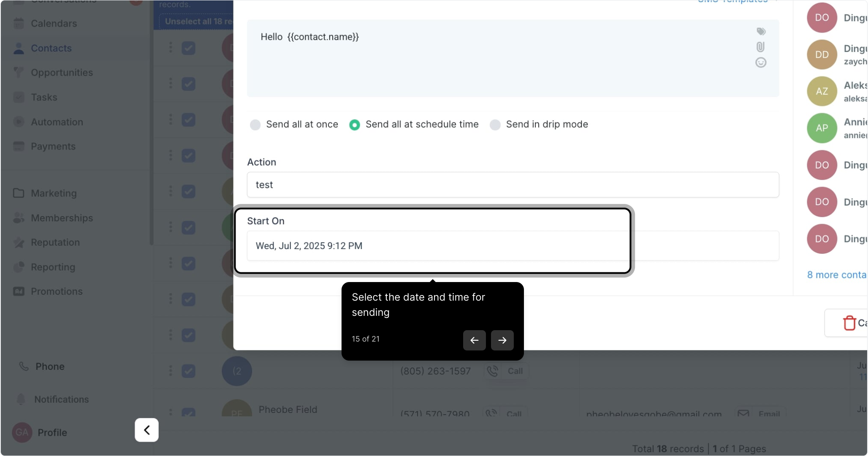Click the next step arrow in tooltip
The image size is (868, 456).
click(502, 340)
